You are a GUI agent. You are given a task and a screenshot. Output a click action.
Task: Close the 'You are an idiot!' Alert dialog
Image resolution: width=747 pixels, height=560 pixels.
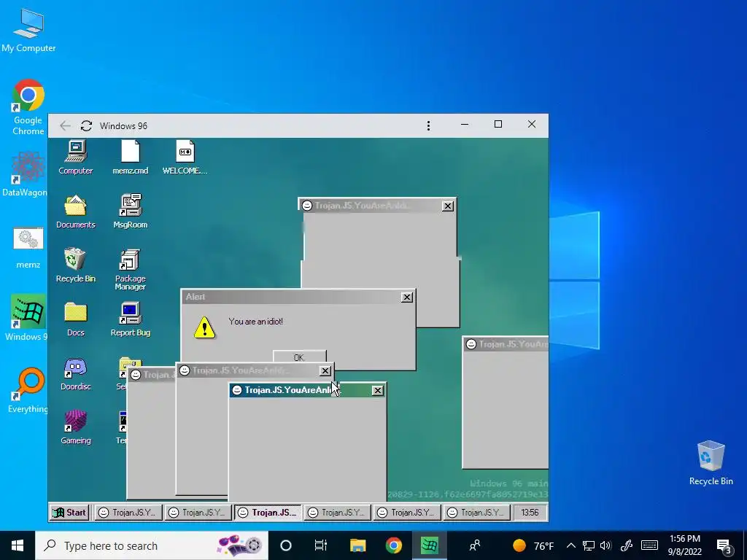click(407, 297)
